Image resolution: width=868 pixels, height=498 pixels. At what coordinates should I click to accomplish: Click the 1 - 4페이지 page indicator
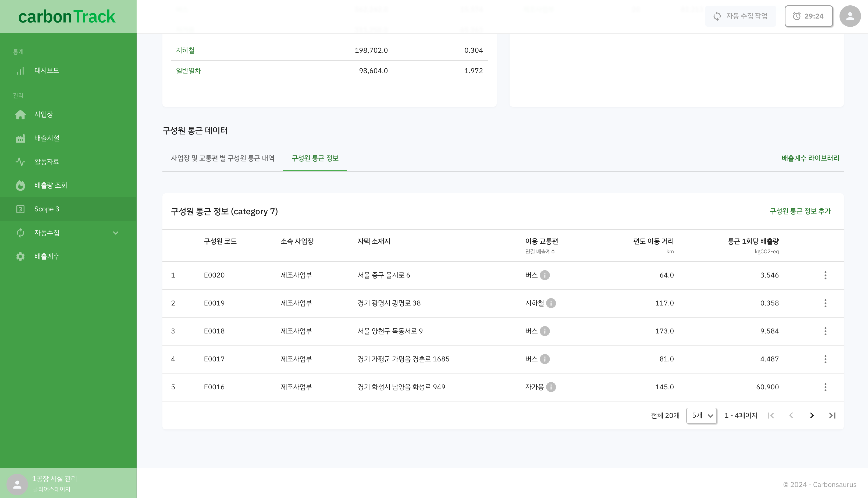[741, 415]
